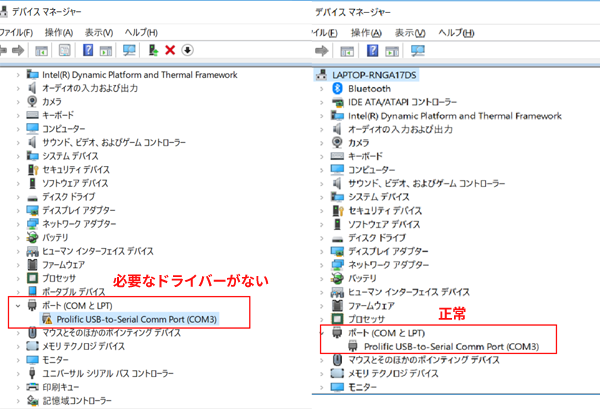600x409 pixels.
Task: Open ヘルプ(H) menu in the right window
Action: (x=456, y=33)
